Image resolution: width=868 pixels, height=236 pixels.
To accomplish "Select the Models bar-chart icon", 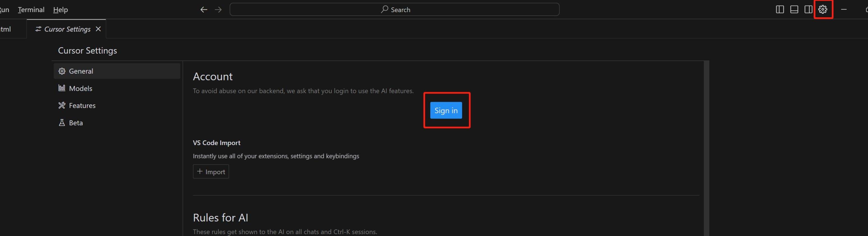I will tap(62, 88).
